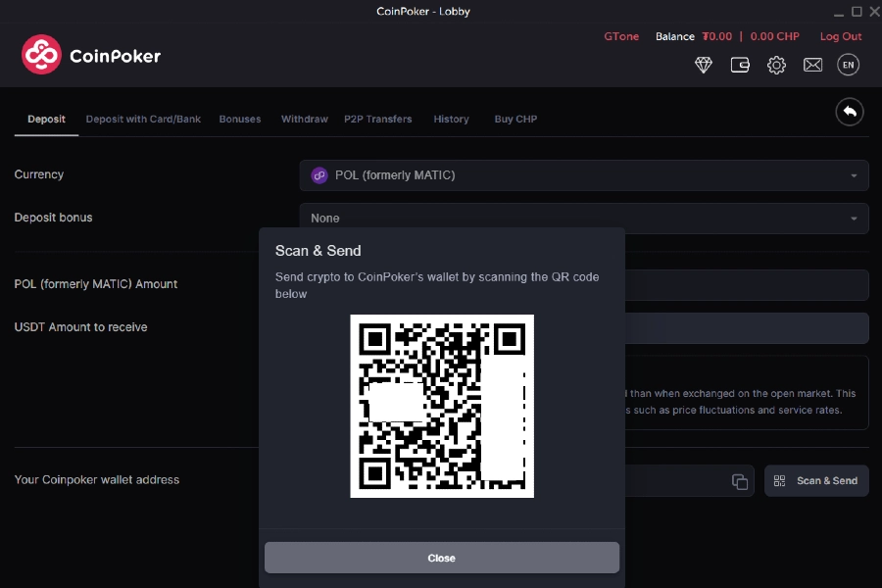Screen dimensions: 882x588
Task: Open the diamond rewards icon
Action: coord(704,66)
